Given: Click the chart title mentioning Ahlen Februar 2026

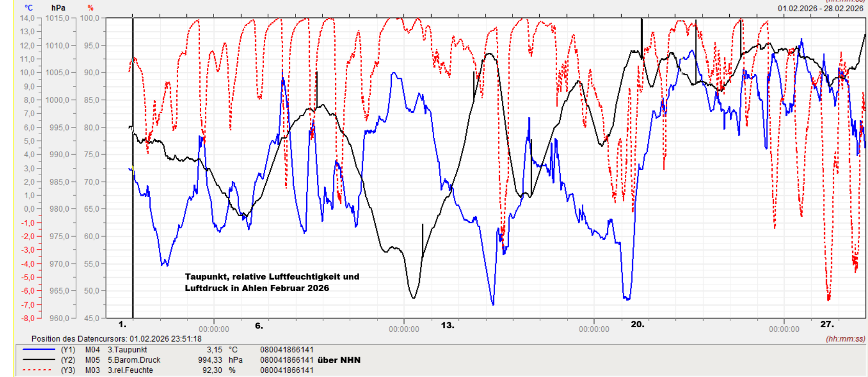Looking at the screenshot, I should (272, 282).
